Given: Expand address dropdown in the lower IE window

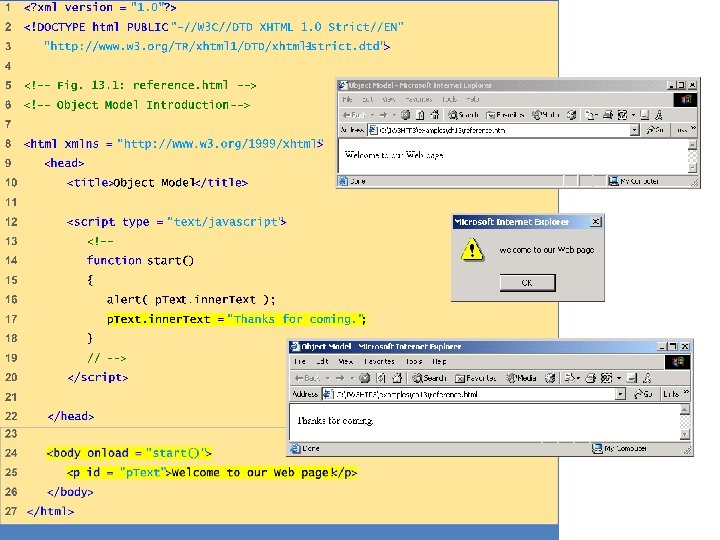Looking at the screenshot, I should pyautogui.click(x=620, y=394).
